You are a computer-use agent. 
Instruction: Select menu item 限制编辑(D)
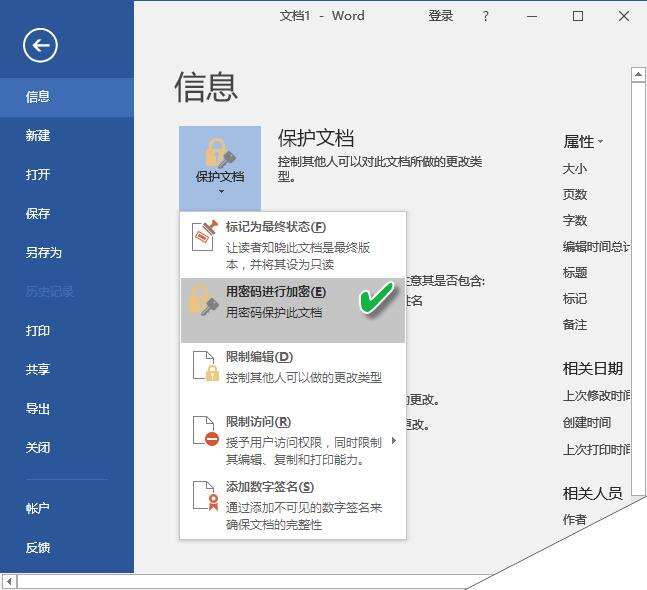pyautogui.click(x=293, y=375)
